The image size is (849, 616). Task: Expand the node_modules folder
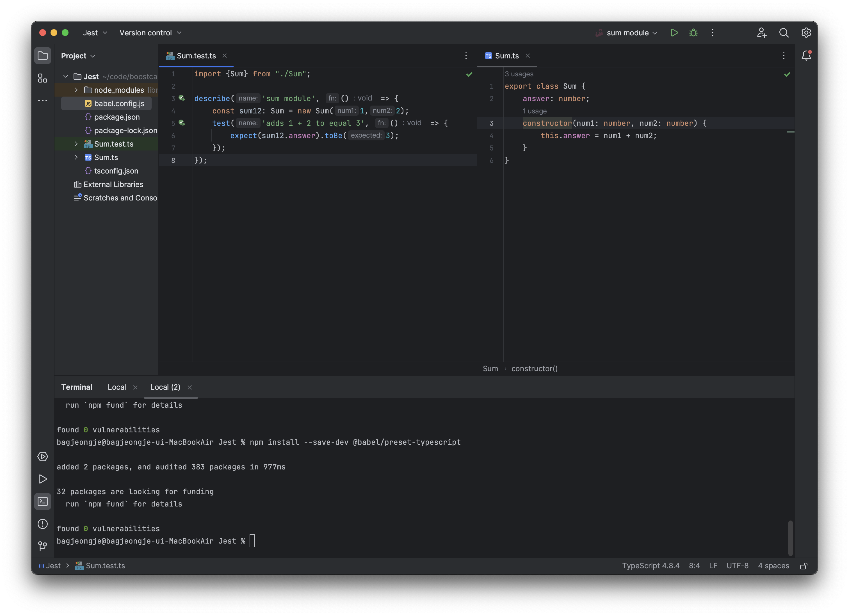click(76, 90)
